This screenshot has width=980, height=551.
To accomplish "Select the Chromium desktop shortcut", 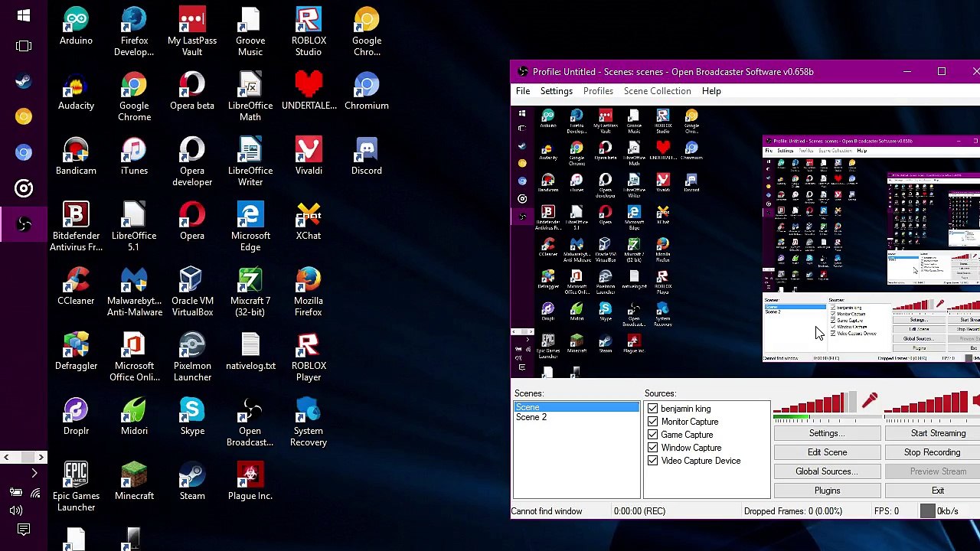I will tap(367, 91).
